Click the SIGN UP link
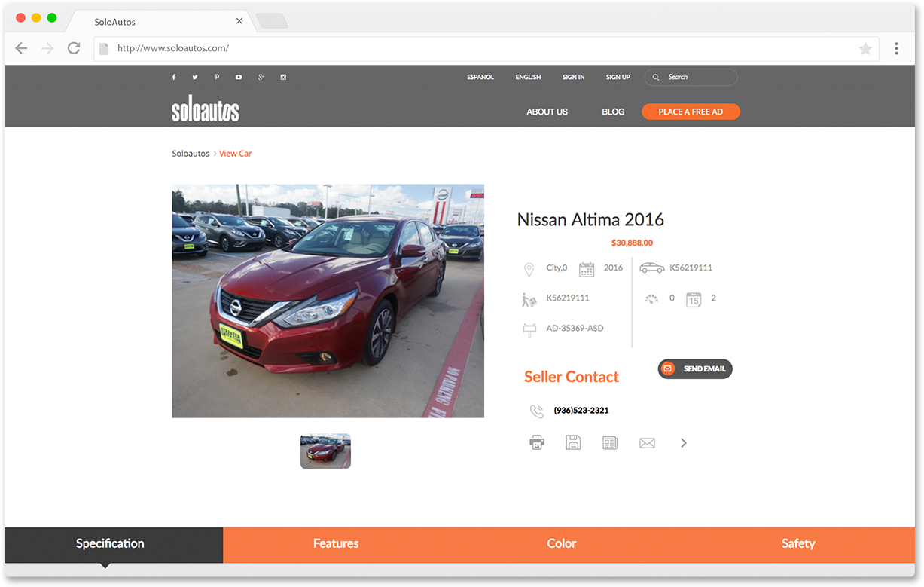The height and width of the screenshot is (587, 924). coord(618,77)
